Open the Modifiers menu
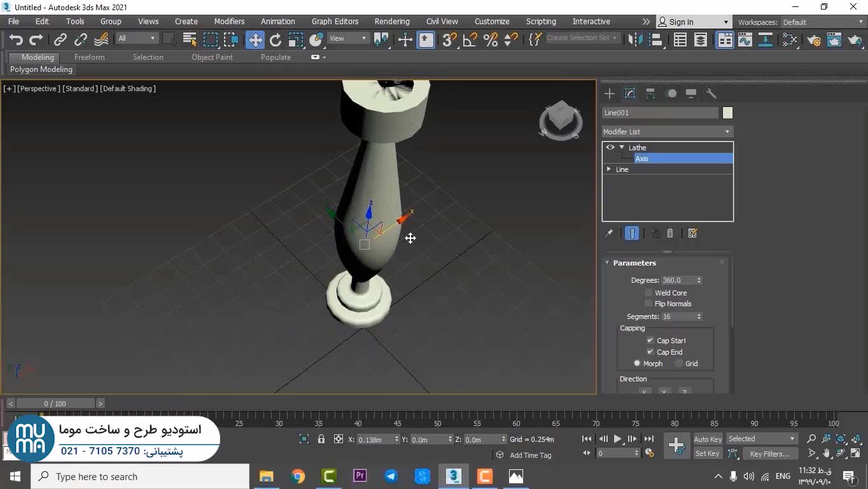Screen dimensions: 868x489 [x=229, y=22]
